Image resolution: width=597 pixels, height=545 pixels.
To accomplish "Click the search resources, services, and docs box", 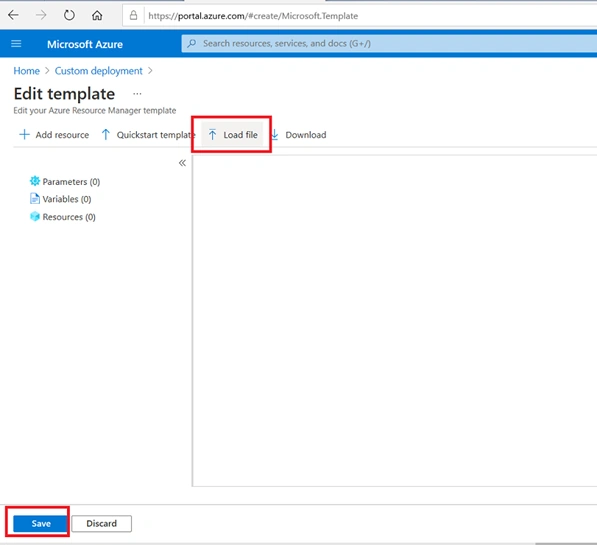I will (389, 43).
